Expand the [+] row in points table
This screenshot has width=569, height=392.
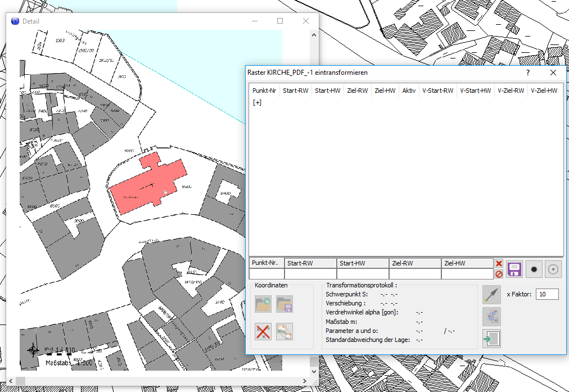pos(257,102)
